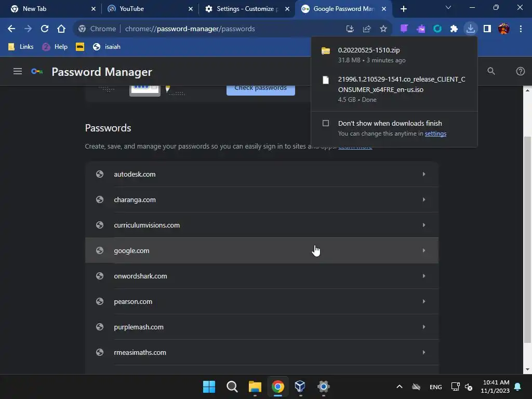Open File Explorer from the taskbar

[x=255, y=387]
